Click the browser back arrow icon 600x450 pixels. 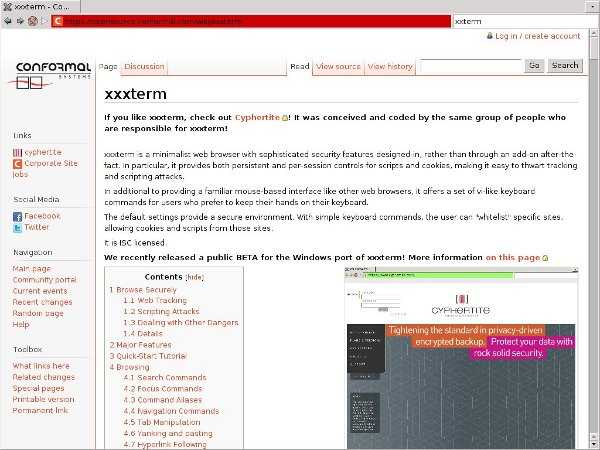tap(7, 21)
